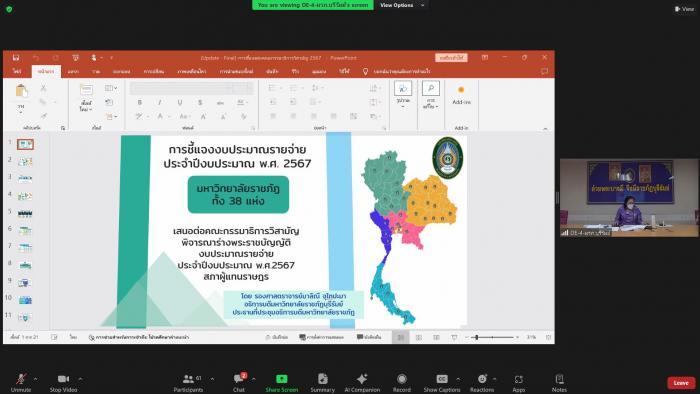Image resolution: width=700 pixels, height=394 pixels.
Task: Toggle Show Captions
Action: [442, 382]
